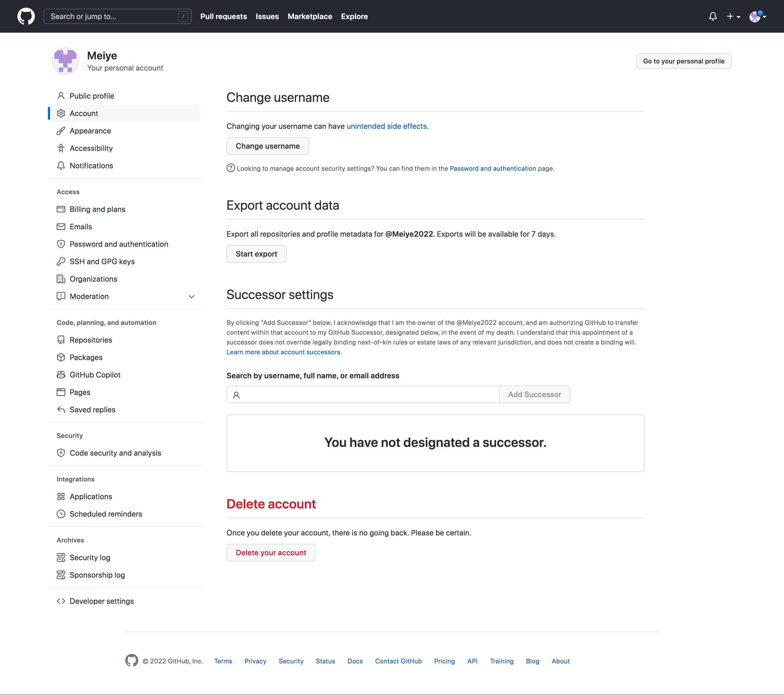This screenshot has width=784, height=695.
Task: Click the SSH and GPG keys key icon
Action: (61, 262)
